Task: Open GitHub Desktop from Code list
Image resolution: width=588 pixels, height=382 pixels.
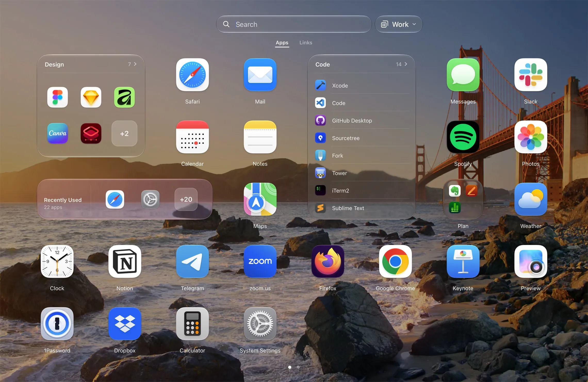Action: pos(362,120)
